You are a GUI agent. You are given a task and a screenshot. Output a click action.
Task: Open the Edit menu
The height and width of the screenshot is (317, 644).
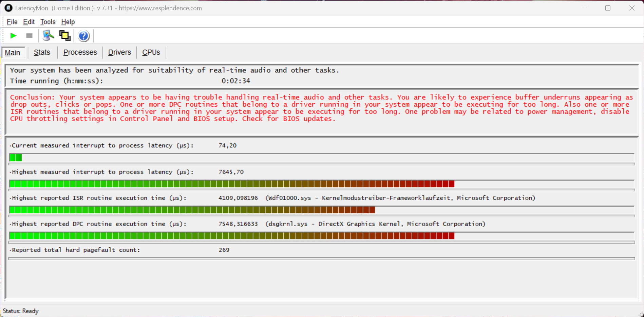coord(29,22)
